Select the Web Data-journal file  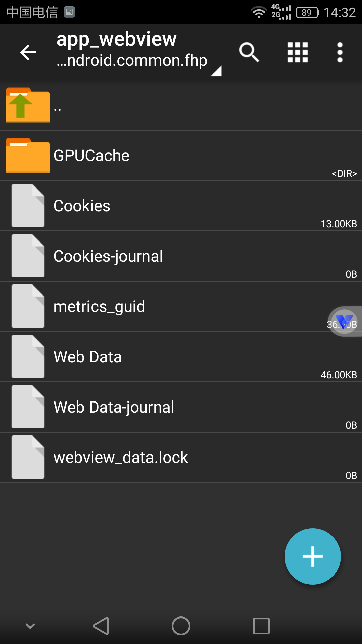tap(181, 407)
